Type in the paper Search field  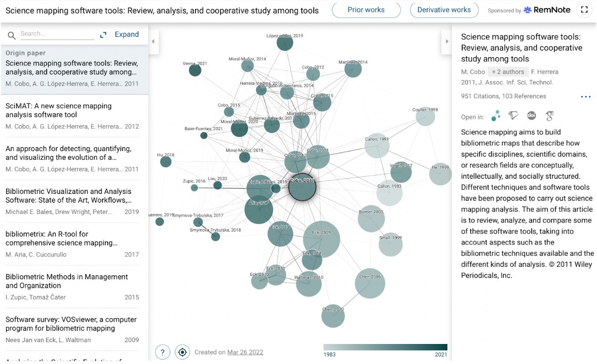click(x=56, y=34)
